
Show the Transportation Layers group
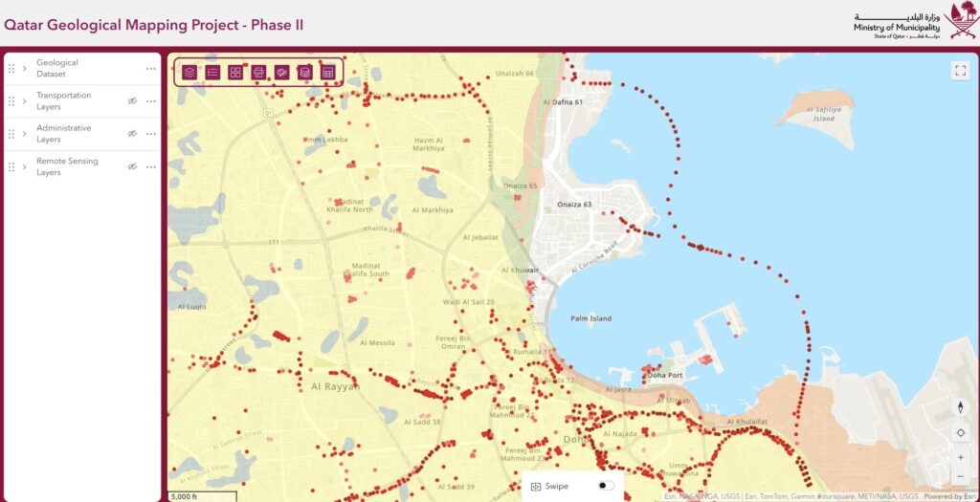133,101
